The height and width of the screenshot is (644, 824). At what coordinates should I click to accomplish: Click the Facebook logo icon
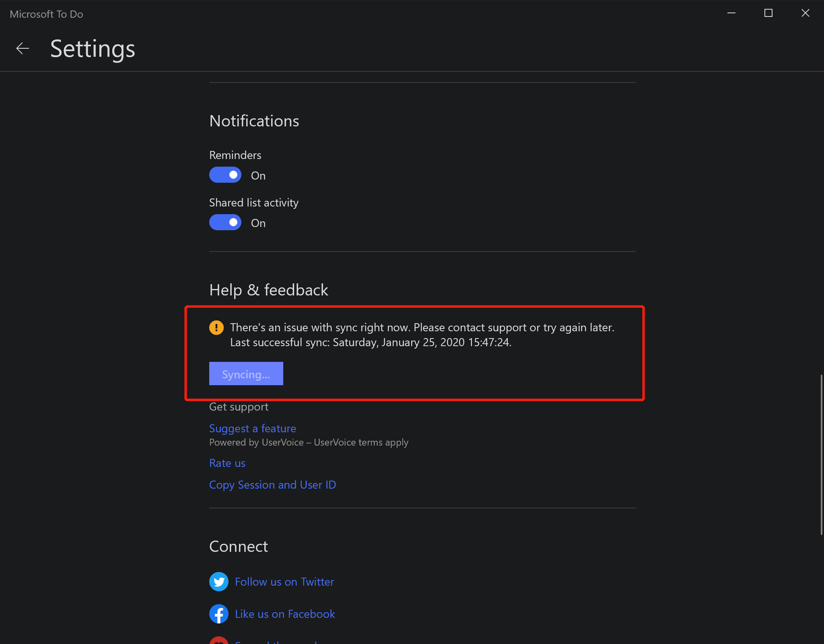(x=219, y=614)
